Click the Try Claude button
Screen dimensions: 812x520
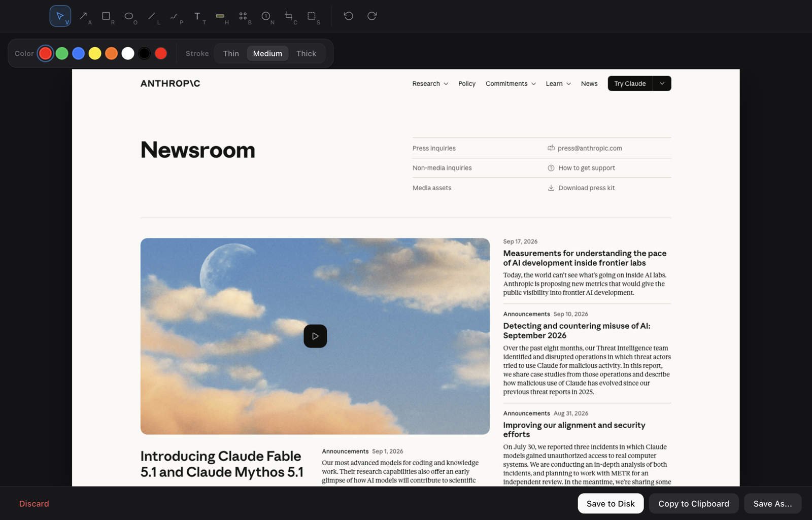(630, 84)
